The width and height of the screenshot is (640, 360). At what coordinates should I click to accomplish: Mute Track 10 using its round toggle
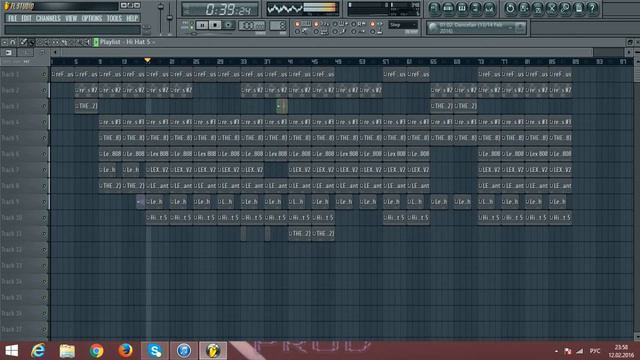(x=44, y=218)
